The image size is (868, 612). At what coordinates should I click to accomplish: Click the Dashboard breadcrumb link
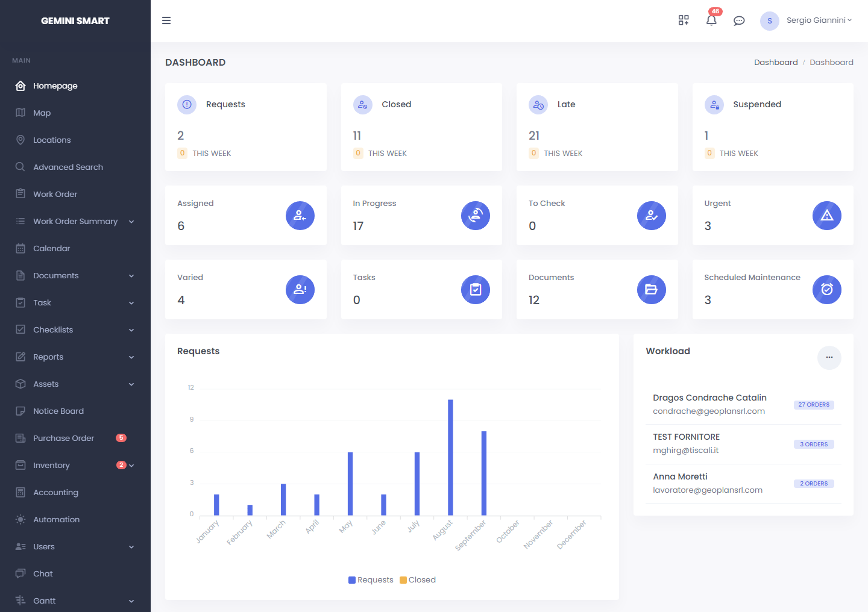pyautogui.click(x=776, y=62)
